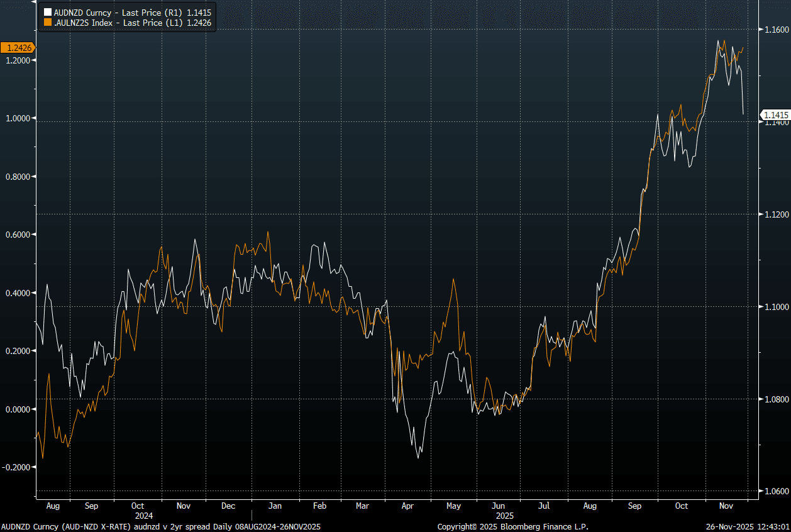Click the 1.1600 right axis label
Screen dimensions: 791x532
775,30
